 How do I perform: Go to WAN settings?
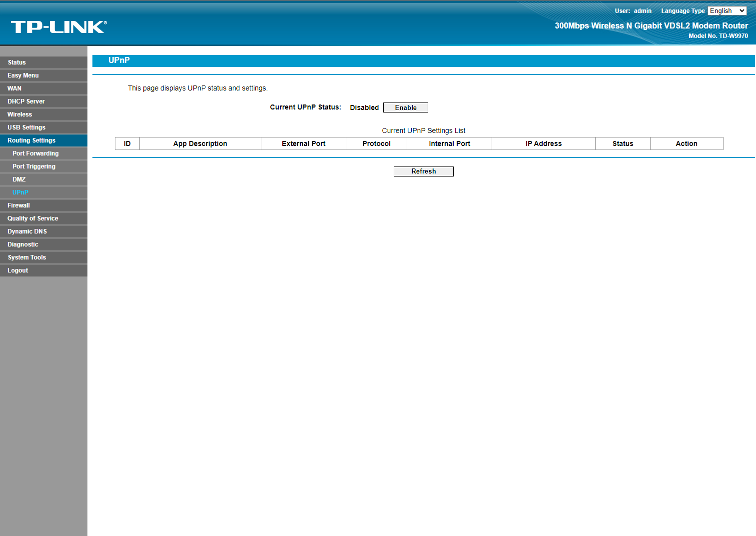[14, 88]
